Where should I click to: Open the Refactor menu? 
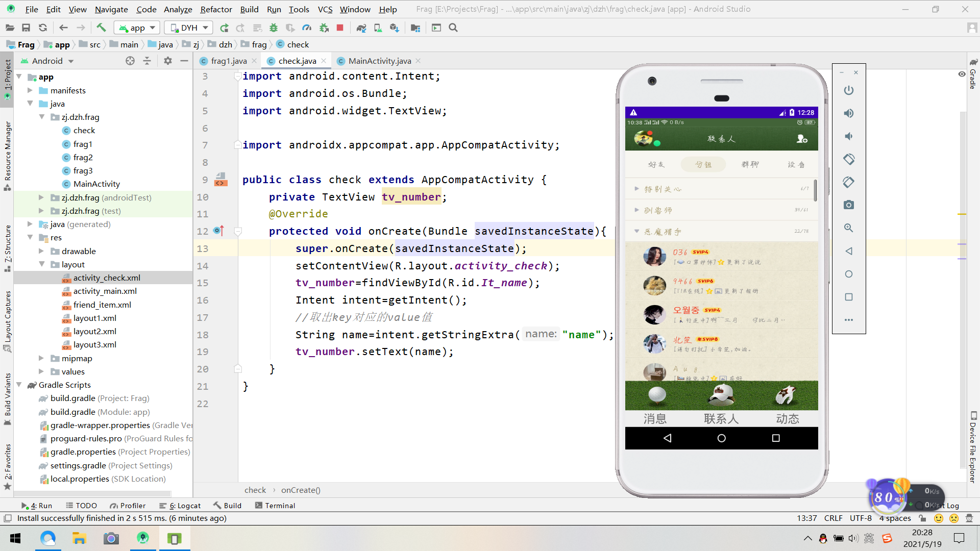pyautogui.click(x=216, y=9)
